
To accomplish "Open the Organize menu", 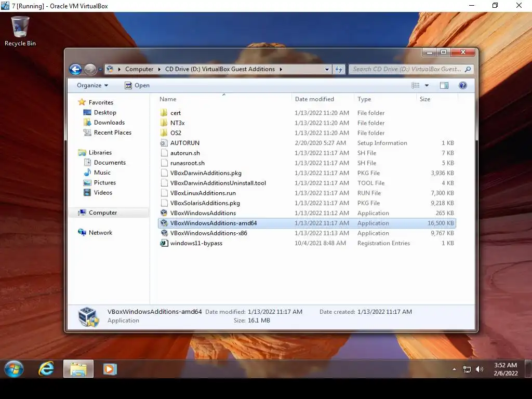I will point(92,86).
